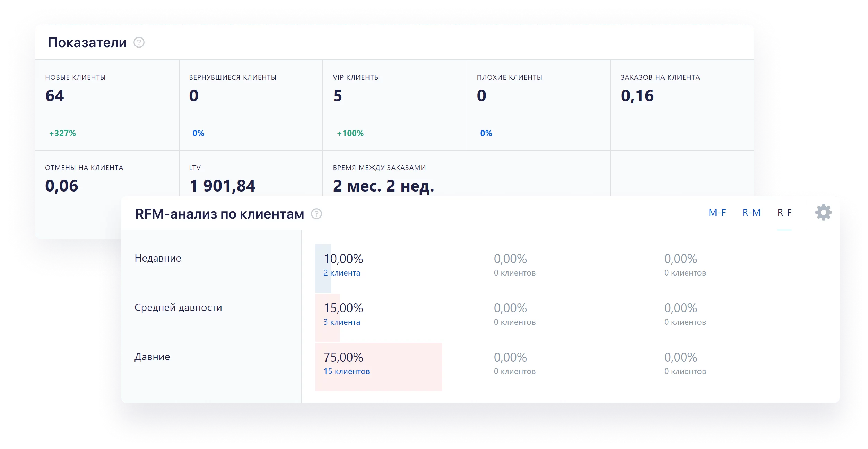Click the help icon beside RFM-анализ по клиентам
The height and width of the screenshot is (449, 868).
tap(316, 214)
